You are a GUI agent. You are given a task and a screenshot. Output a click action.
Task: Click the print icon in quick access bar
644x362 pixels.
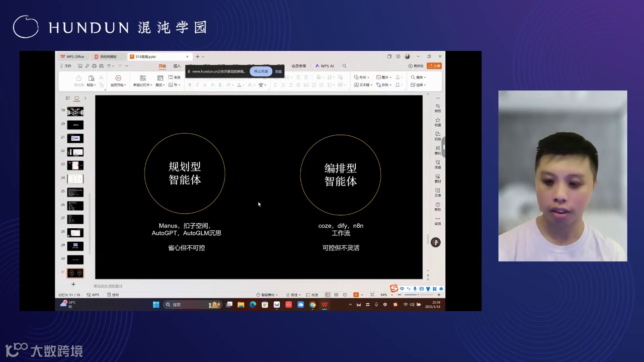coord(94,66)
